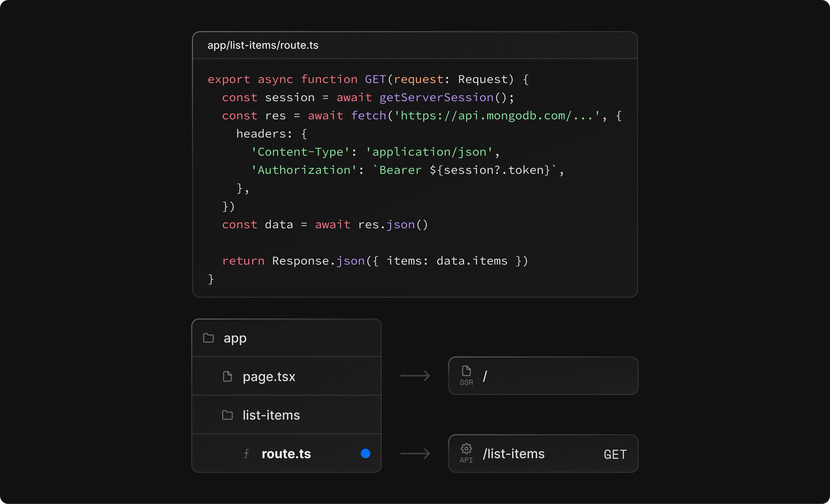This screenshot has height=504, width=830.
Task: Click the GET method badge
Action: tap(615, 454)
